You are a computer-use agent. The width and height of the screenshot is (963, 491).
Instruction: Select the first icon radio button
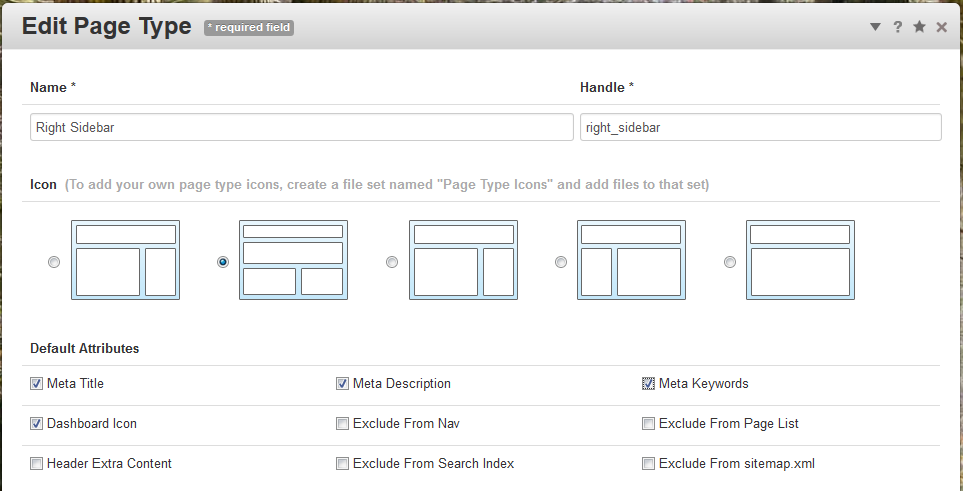(x=54, y=262)
